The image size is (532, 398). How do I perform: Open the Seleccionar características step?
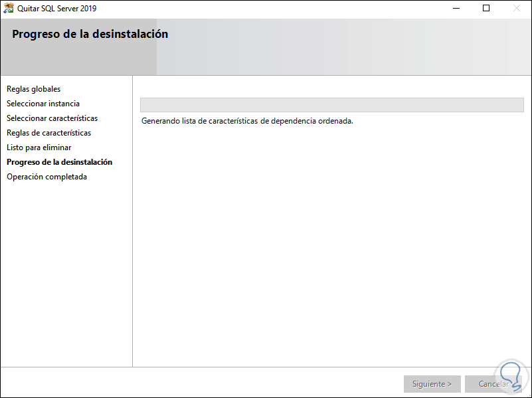tap(52, 118)
